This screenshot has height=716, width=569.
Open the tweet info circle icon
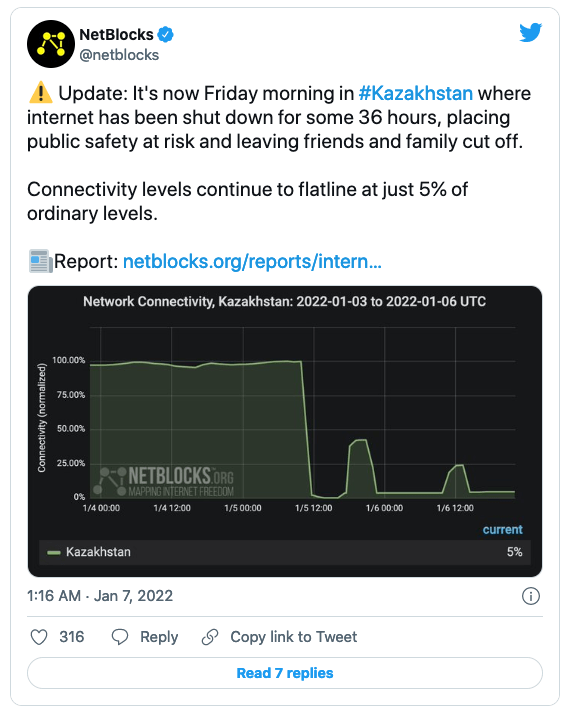click(x=531, y=596)
